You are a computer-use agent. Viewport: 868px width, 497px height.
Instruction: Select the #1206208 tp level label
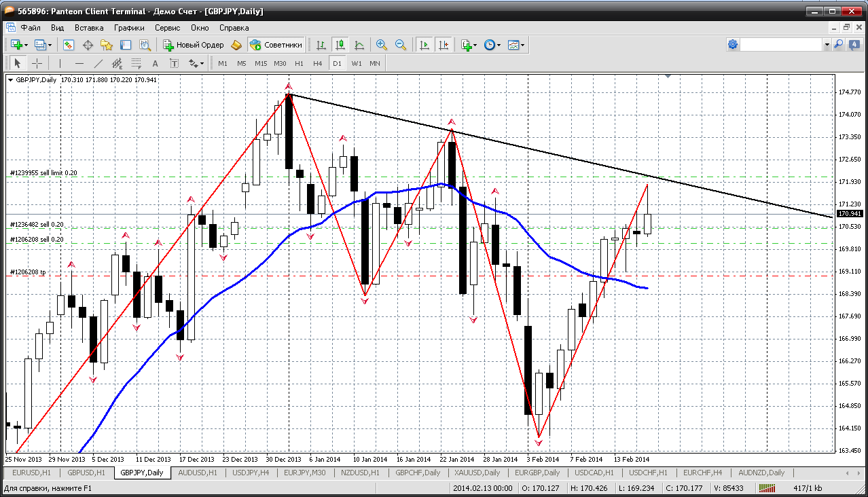tap(28, 272)
